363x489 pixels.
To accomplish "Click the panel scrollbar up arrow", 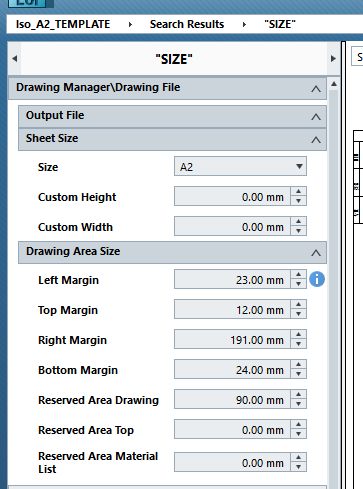I will click(334, 84).
